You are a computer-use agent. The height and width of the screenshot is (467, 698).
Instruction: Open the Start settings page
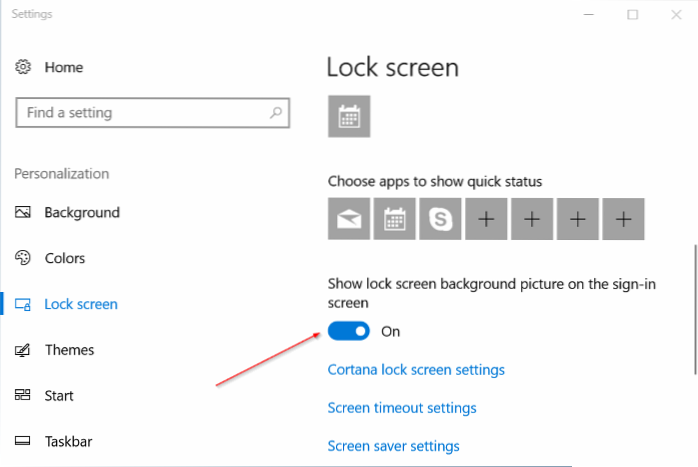pos(60,395)
